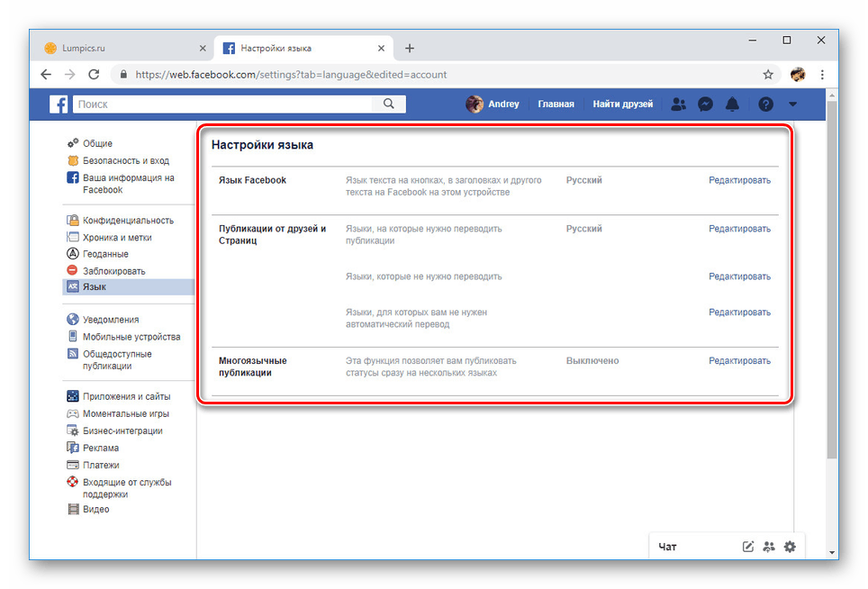Image resolution: width=868 pixels, height=589 pixels.
Task: Reload the page
Action: (95, 74)
